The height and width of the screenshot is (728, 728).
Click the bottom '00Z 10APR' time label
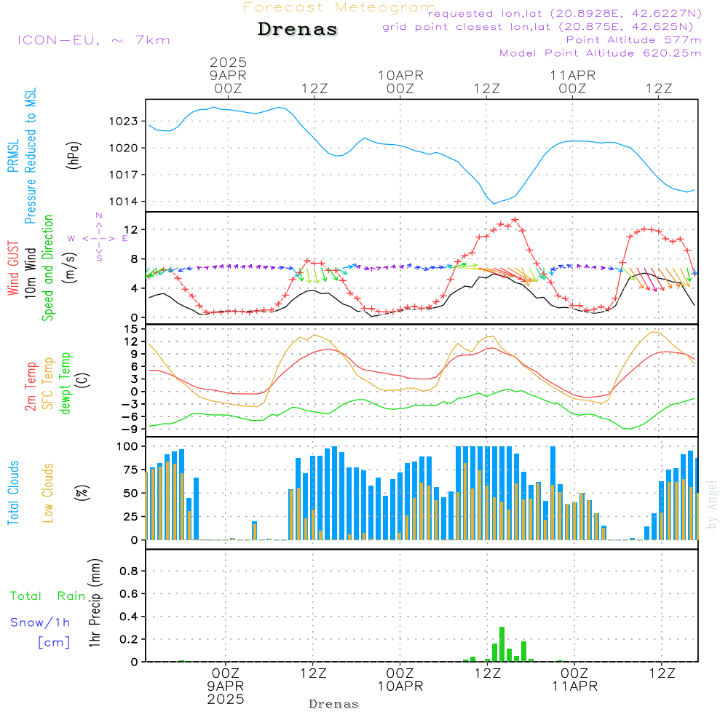click(x=400, y=680)
